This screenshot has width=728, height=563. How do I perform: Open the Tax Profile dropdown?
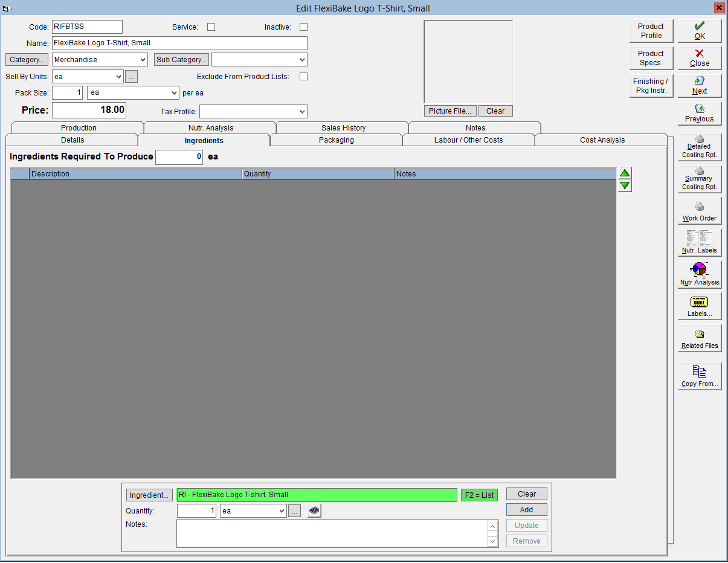(x=253, y=112)
